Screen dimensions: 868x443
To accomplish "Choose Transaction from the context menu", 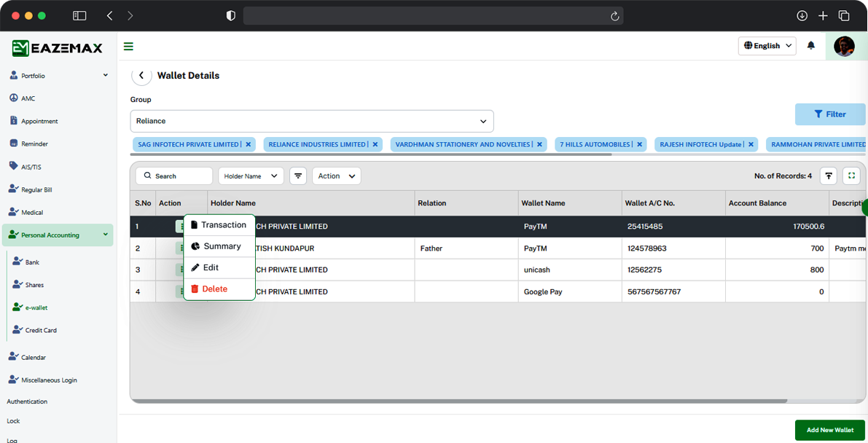I will coord(219,225).
